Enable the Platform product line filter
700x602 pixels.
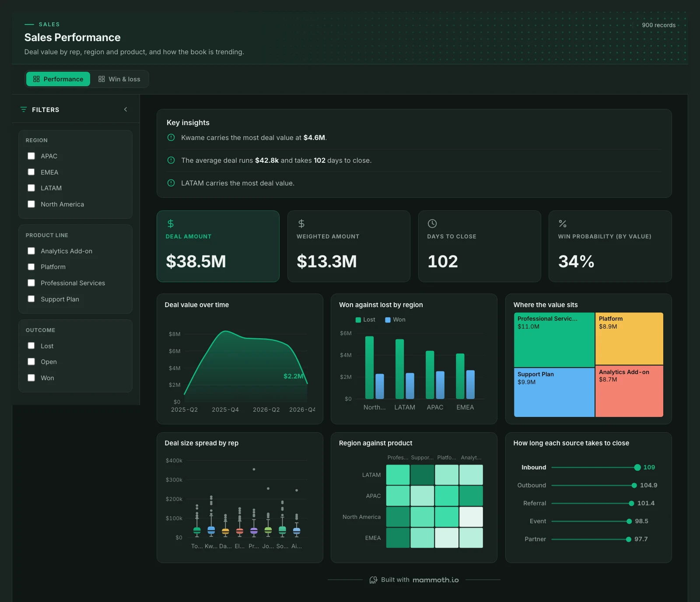coord(31,267)
